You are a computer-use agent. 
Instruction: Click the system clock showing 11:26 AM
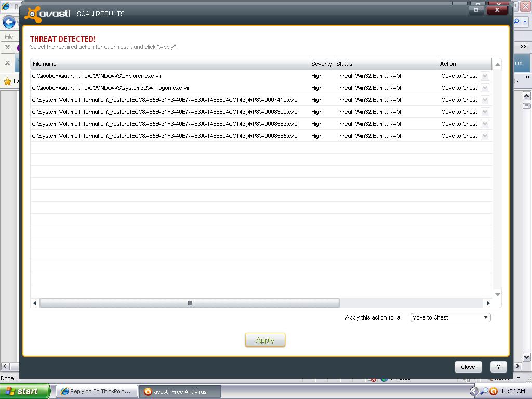click(513, 391)
